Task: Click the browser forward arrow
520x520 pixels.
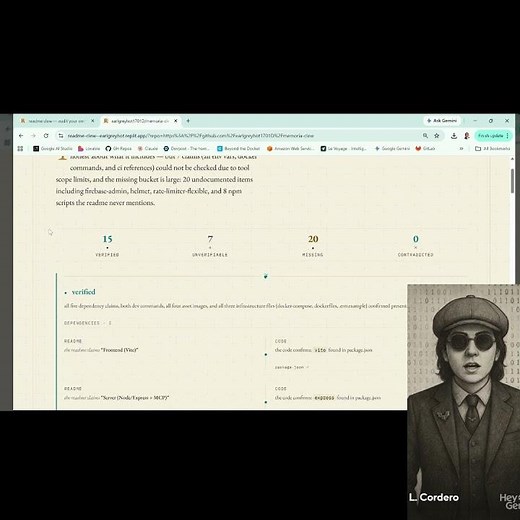Action: click(33, 136)
